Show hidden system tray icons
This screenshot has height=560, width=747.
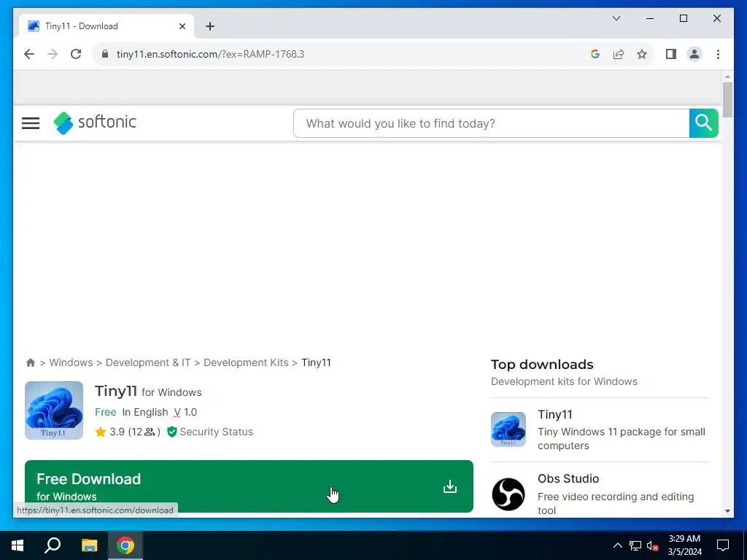tap(617, 545)
